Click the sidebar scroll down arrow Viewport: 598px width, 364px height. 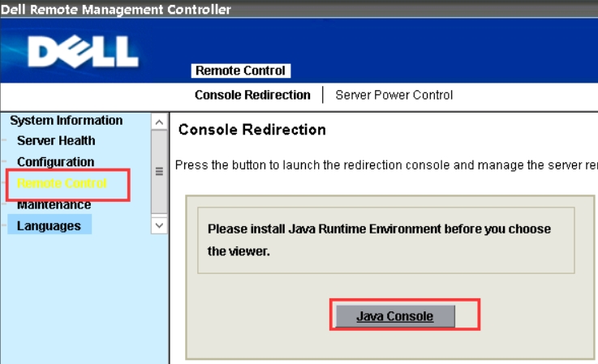159,225
